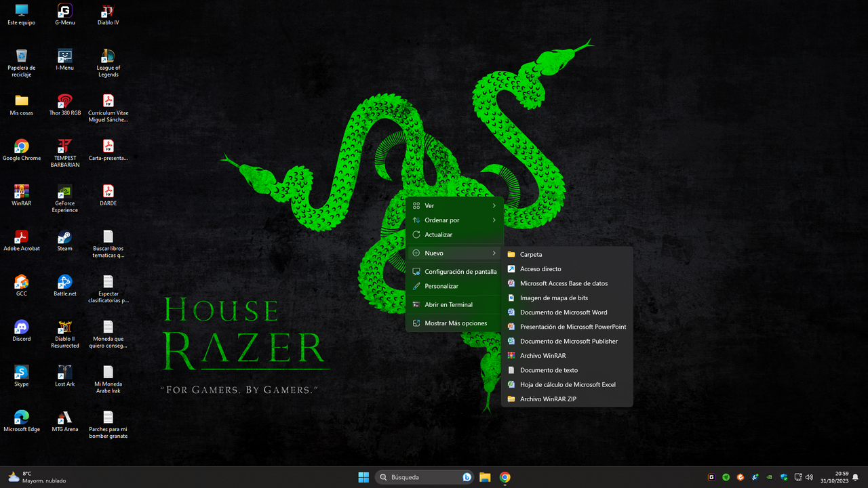Select the Microsoft Edge desktop shortcut
The height and width of the screenshot is (488, 868).
pos(22,422)
